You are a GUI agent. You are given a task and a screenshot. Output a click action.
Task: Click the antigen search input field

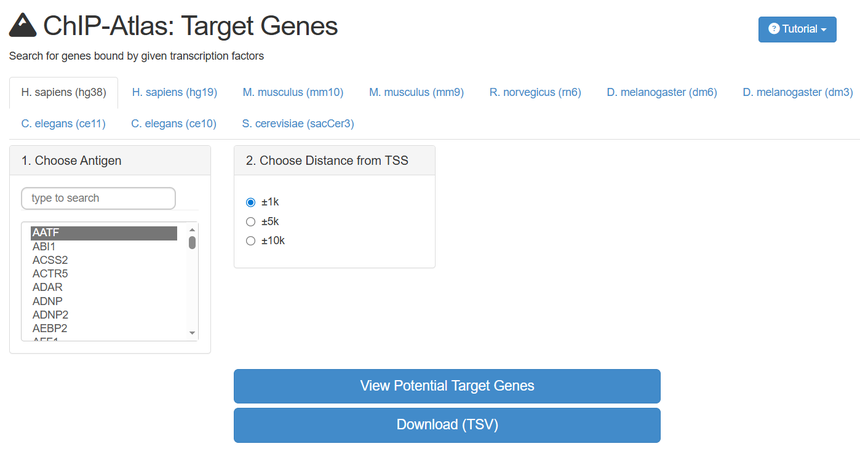point(98,198)
